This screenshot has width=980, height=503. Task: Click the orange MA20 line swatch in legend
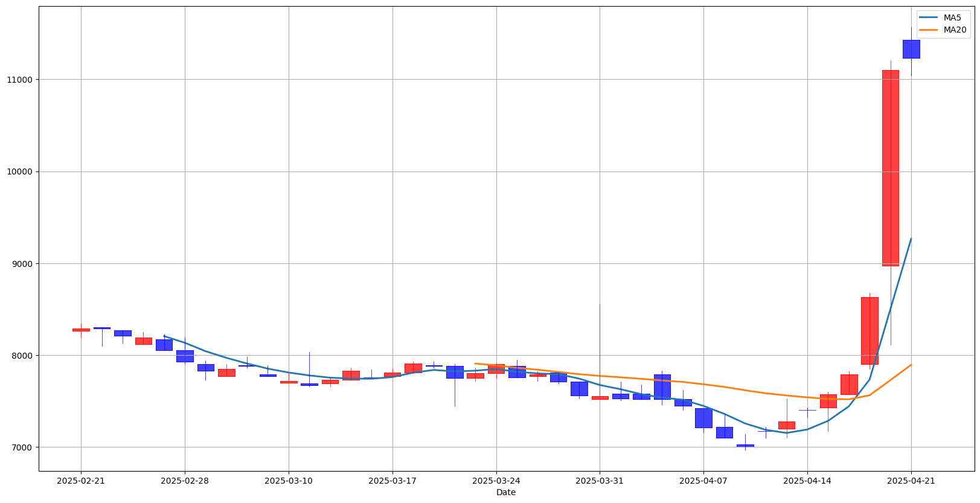point(929,30)
